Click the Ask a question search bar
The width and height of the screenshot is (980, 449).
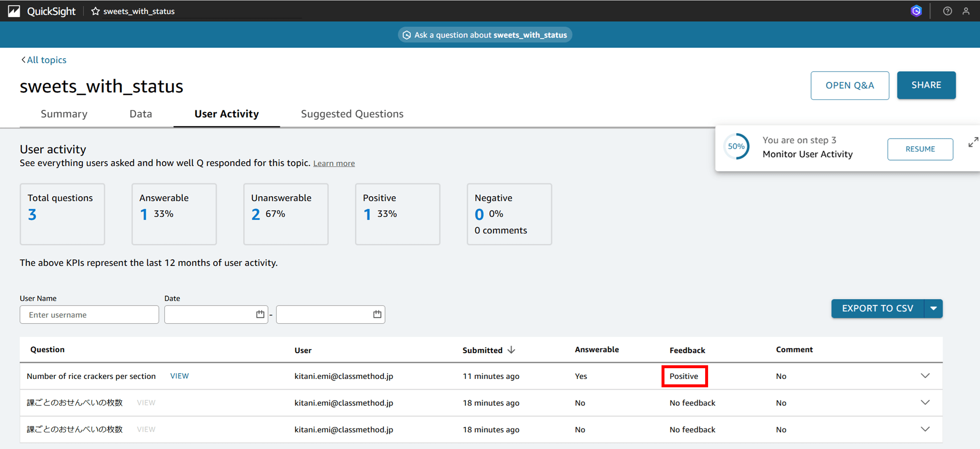click(x=485, y=35)
